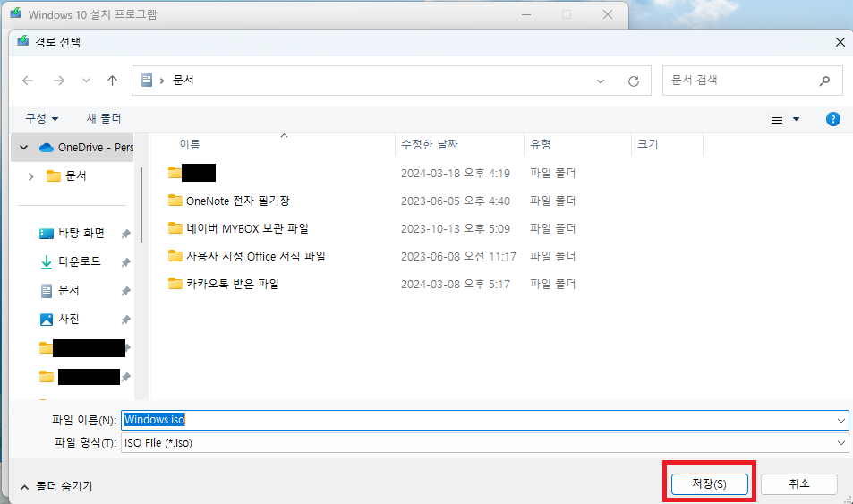Open the 파일 형식 ISO File combo box
The width and height of the screenshot is (853, 504).
(485, 443)
